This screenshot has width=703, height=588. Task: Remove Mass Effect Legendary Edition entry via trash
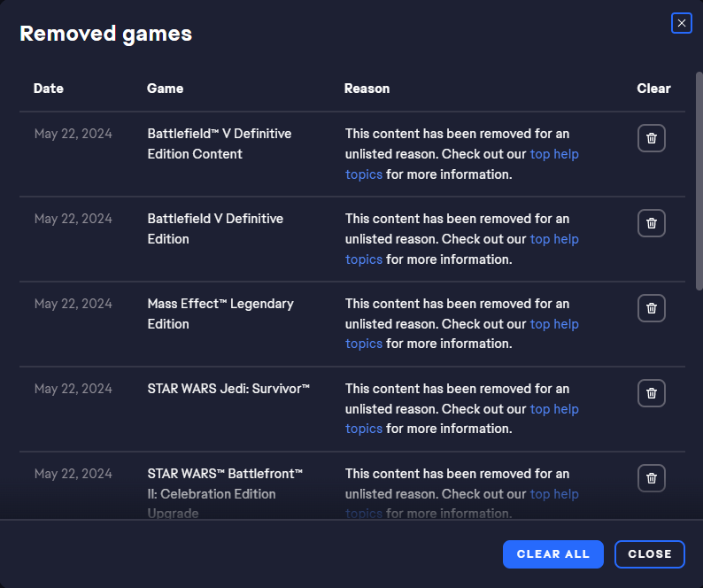pyautogui.click(x=652, y=308)
